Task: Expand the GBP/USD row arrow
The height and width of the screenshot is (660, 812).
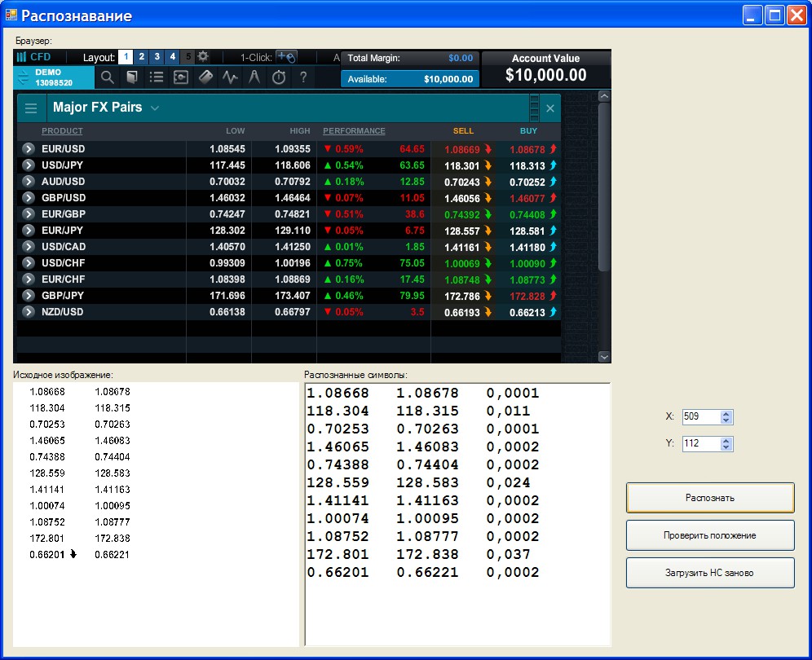Action: coord(29,198)
